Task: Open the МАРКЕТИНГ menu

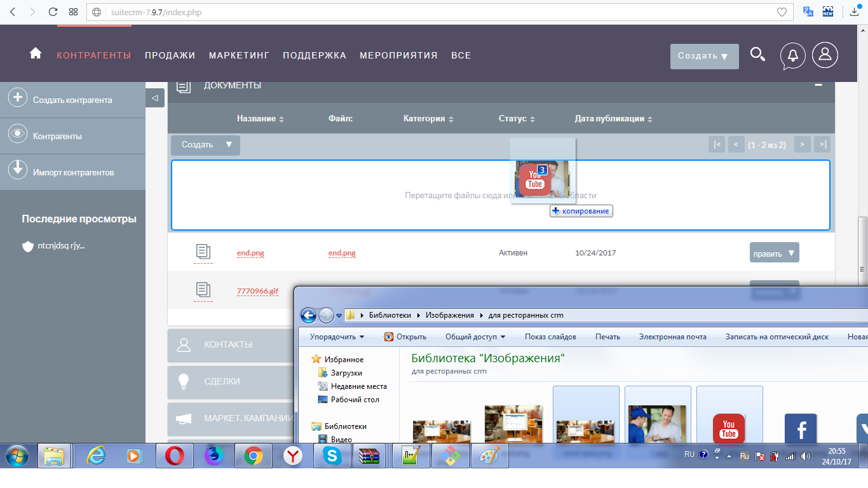Action: click(x=240, y=55)
